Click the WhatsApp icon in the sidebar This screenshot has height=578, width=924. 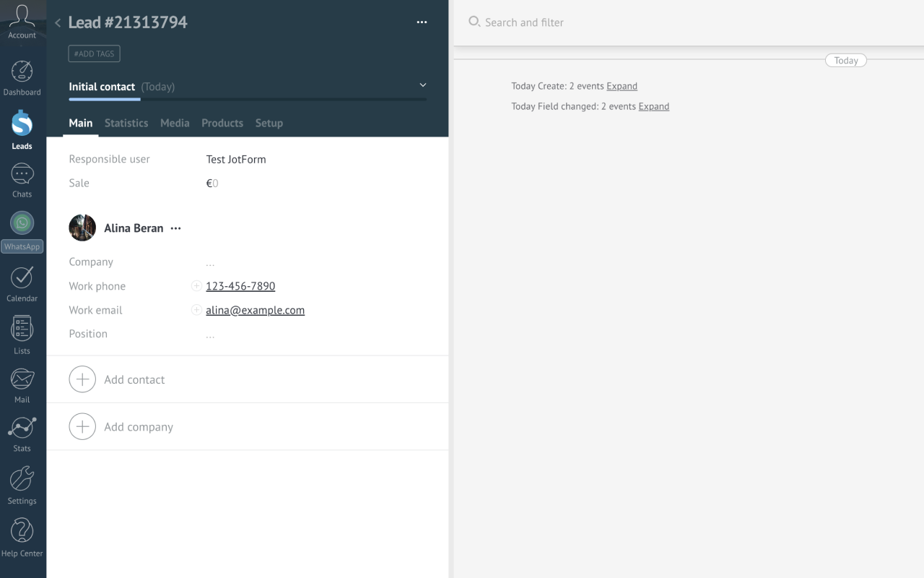point(22,223)
